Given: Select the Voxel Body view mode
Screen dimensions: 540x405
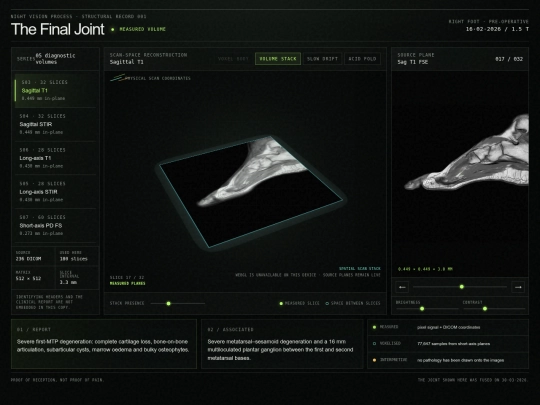Looking at the screenshot, I should [233, 59].
